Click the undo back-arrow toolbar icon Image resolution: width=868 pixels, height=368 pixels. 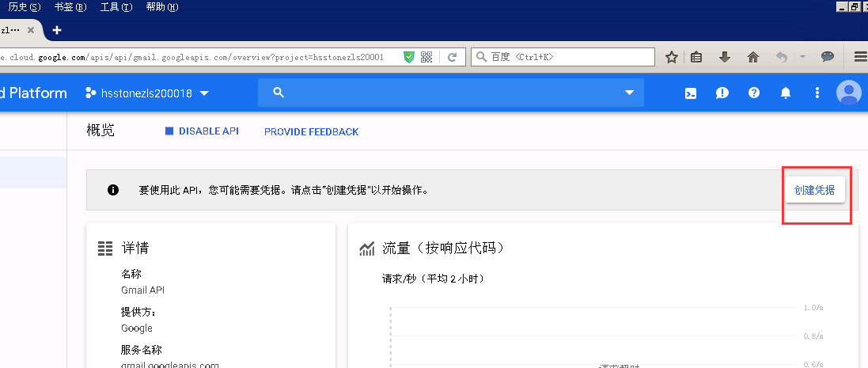click(x=782, y=57)
